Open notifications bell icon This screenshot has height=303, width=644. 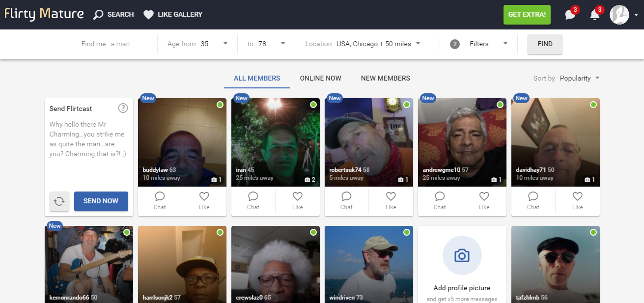[x=594, y=15]
